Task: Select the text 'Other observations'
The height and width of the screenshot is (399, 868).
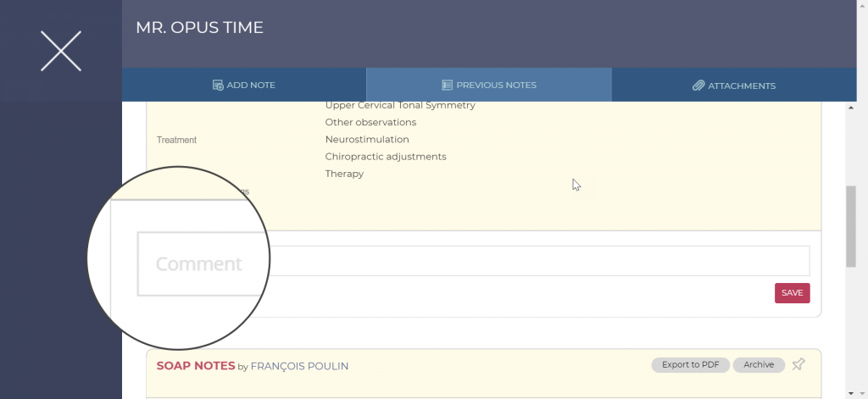Action: (371, 122)
